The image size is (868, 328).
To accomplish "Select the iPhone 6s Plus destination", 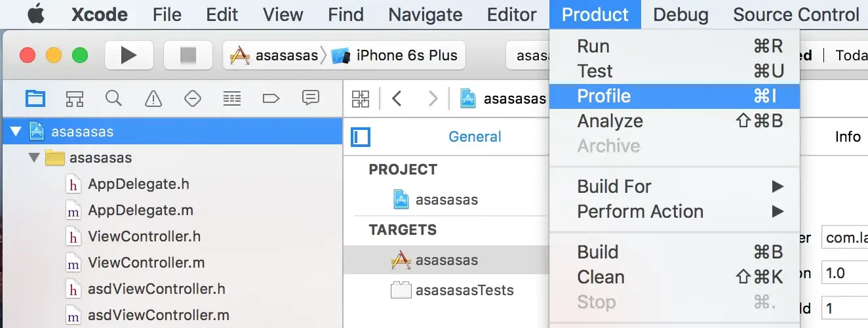I will [x=406, y=56].
